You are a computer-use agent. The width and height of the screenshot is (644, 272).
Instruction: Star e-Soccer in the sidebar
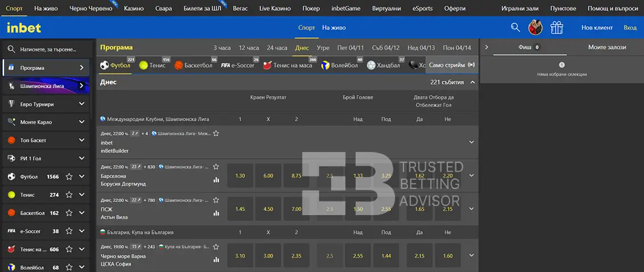(x=69, y=231)
